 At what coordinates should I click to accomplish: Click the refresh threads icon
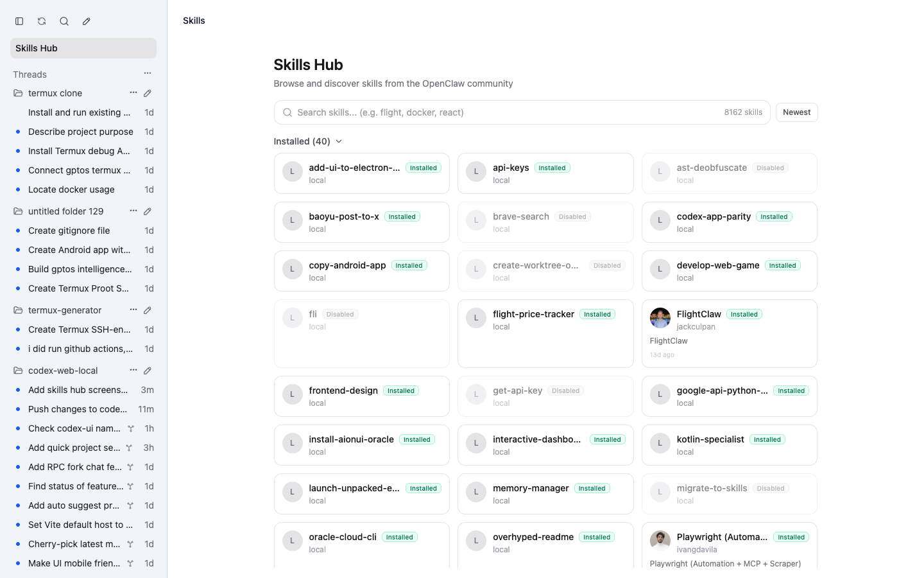coord(42,21)
